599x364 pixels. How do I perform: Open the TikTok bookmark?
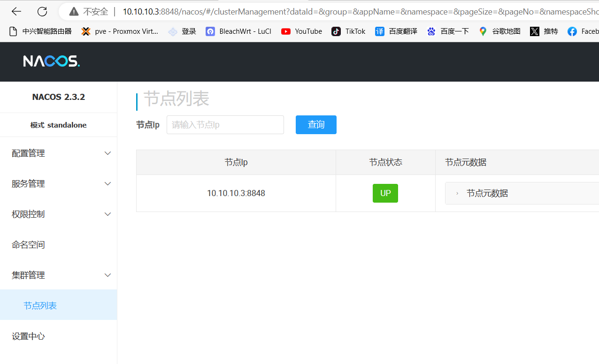click(348, 31)
